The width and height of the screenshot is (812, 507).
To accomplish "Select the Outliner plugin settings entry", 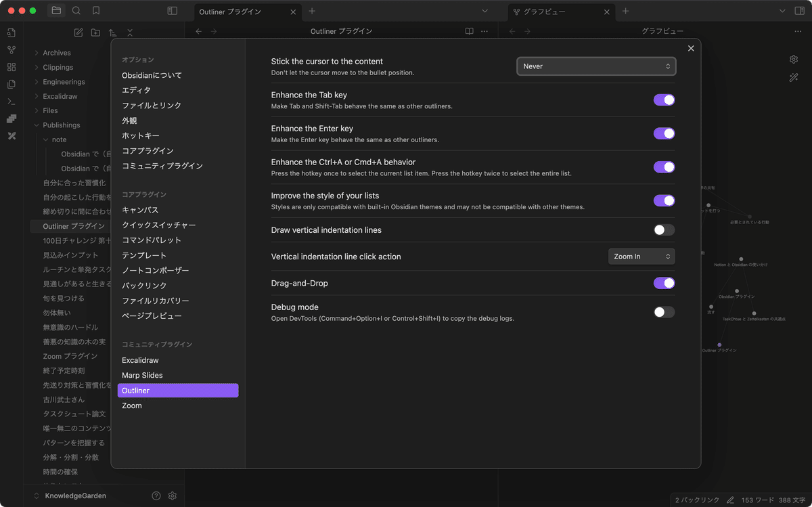I will click(178, 391).
